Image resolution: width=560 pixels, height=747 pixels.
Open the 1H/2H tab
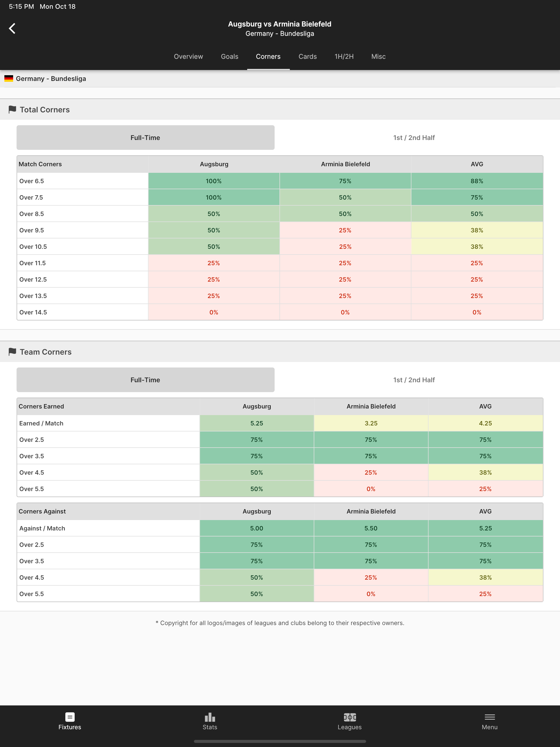pyautogui.click(x=343, y=56)
